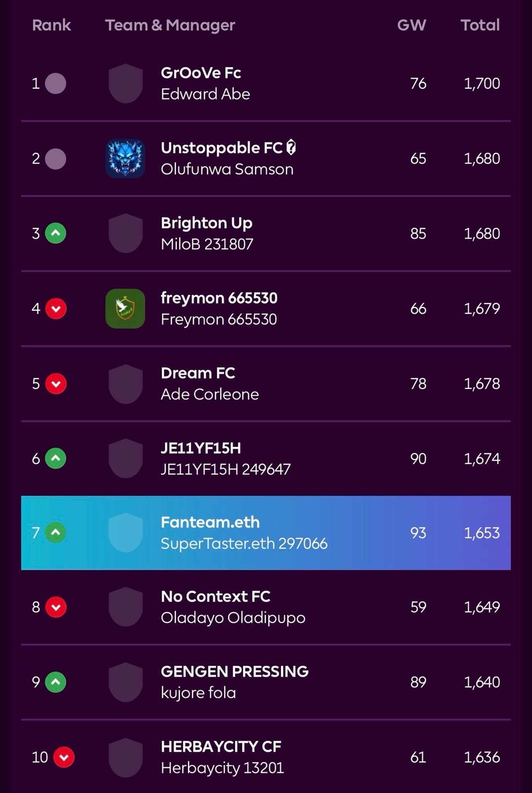
Task: Select the Total column header
Action: click(x=480, y=25)
